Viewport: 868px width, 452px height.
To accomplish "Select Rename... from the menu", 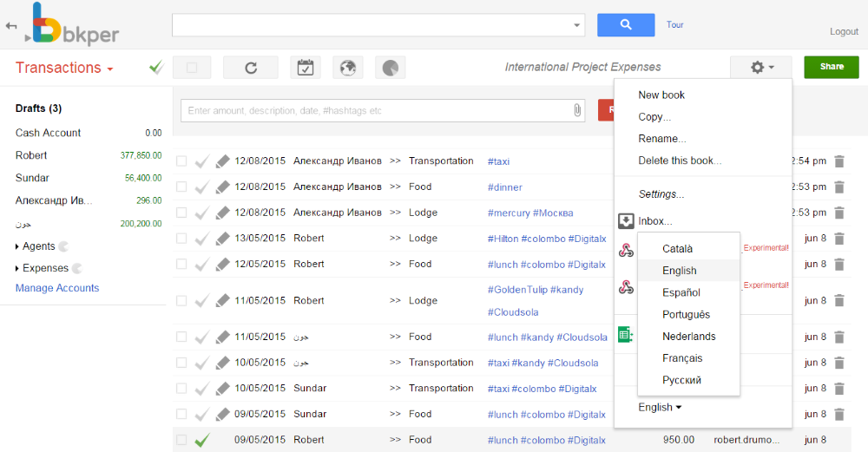I will tap(662, 139).
